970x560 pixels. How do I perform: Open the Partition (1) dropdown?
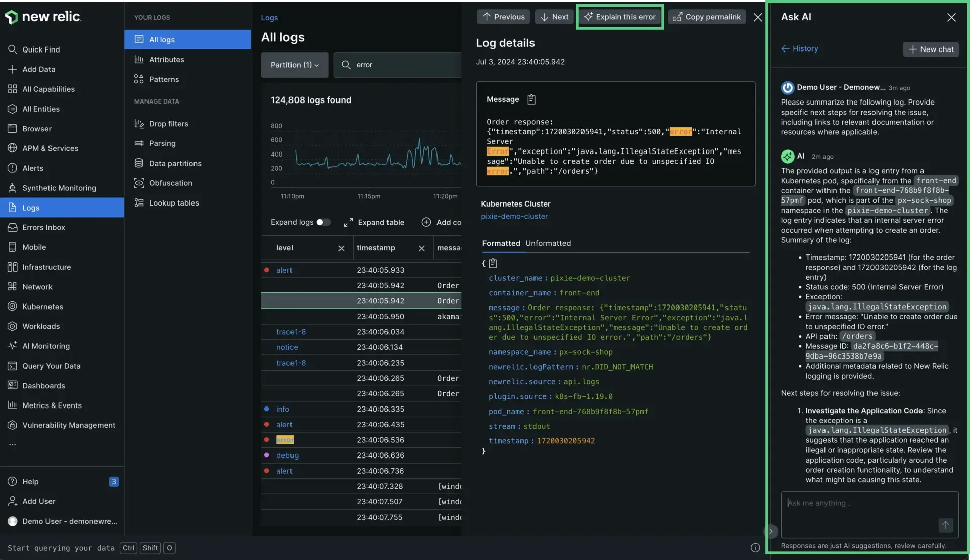click(295, 65)
